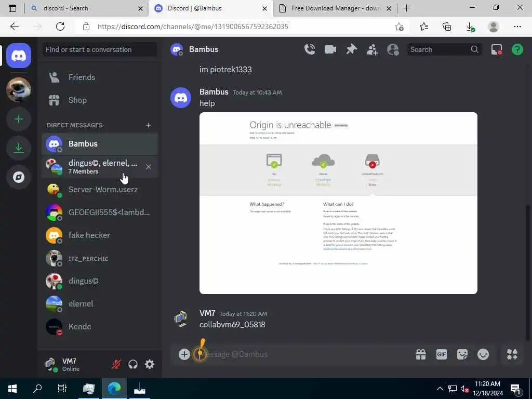Open the Friends page
The width and height of the screenshot is (532, 399).
100,77
